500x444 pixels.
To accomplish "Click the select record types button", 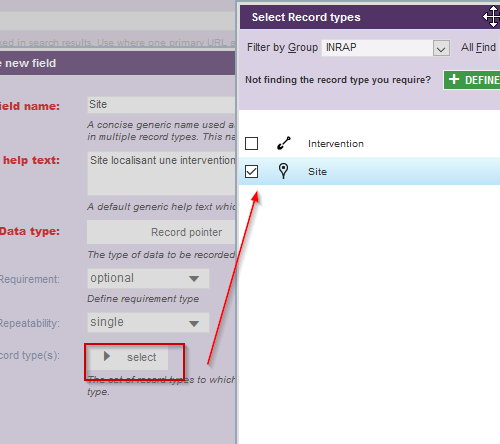I will coord(128,357).
